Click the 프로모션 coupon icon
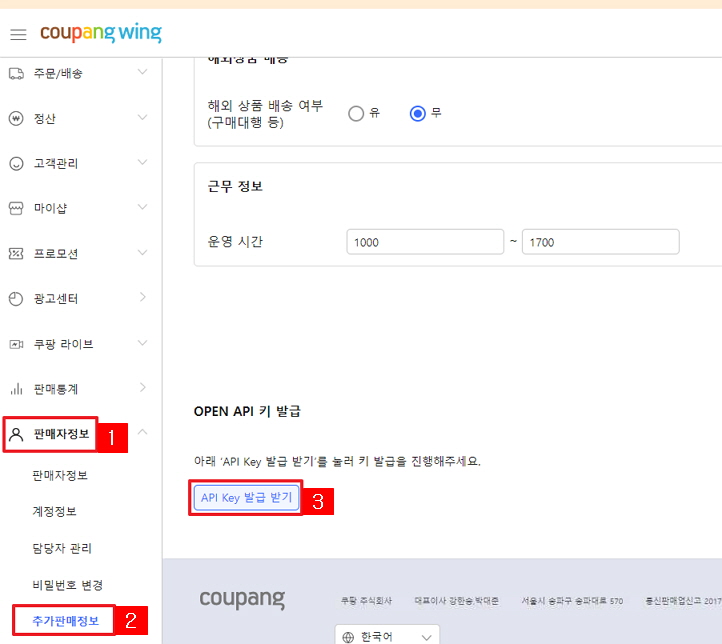The height and width of the screenshot is (644, 722). coord(16,254)
